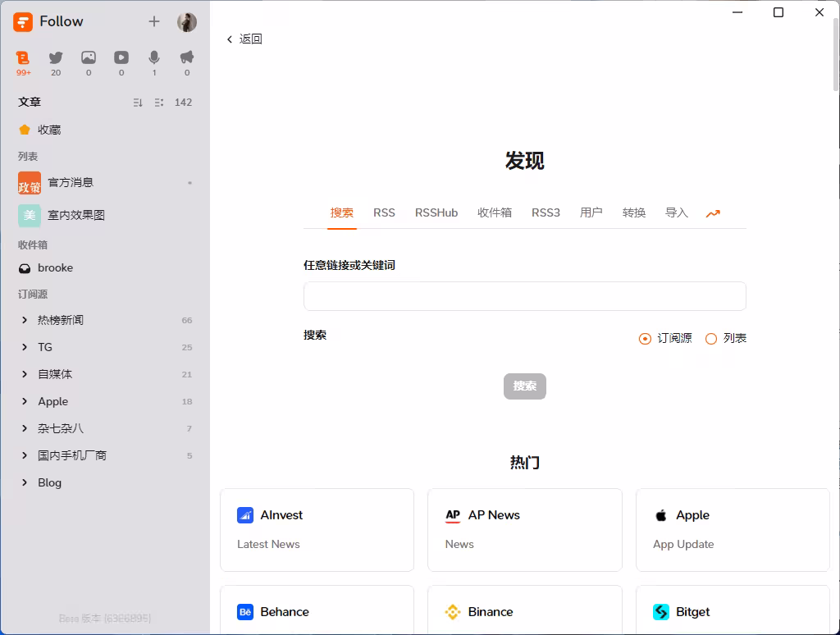Switch to the Notifications megaphone view
The image size is (840, 635).
coord(187,63)
